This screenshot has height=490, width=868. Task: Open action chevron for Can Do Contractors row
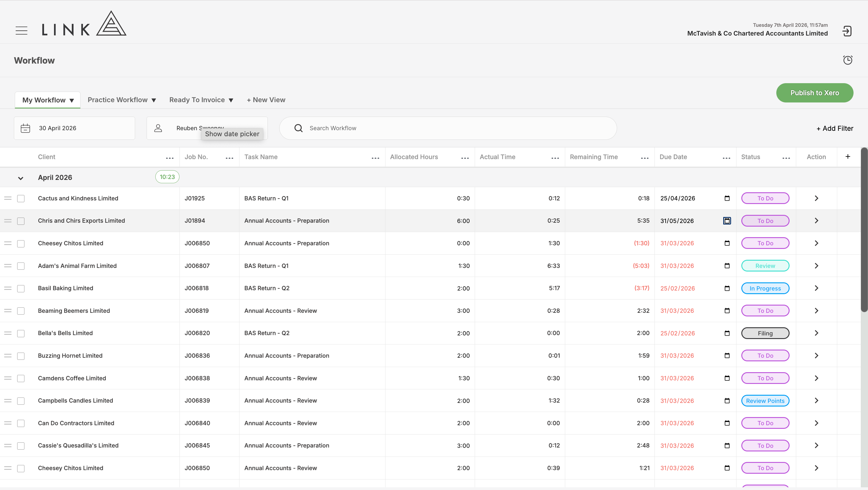tap(816, 423)
